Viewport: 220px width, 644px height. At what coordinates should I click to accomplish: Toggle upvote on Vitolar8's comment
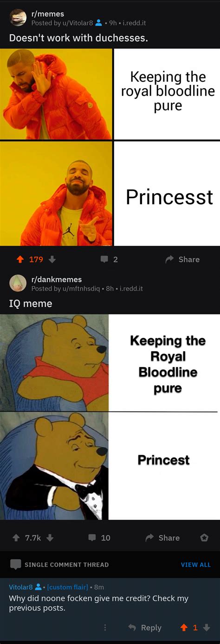pos(184,628)
